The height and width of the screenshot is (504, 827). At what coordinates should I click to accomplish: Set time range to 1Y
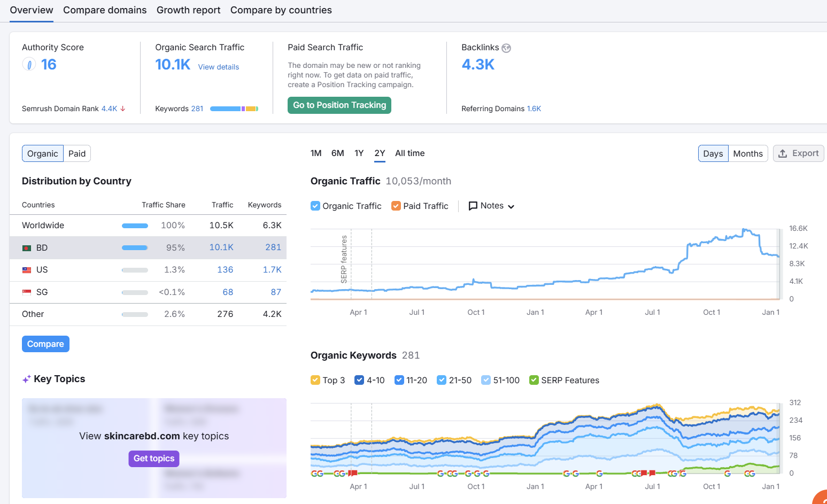359,153
